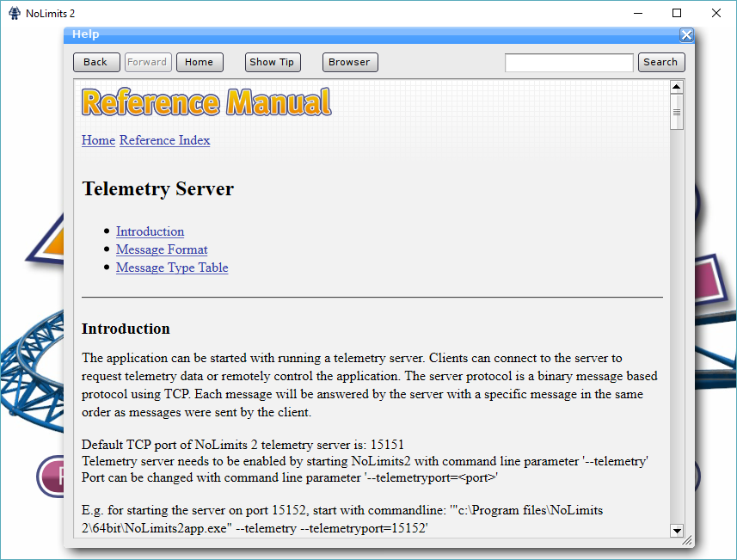
Task: Click the scrollbar down arrow
Action: tap(676, 531)
